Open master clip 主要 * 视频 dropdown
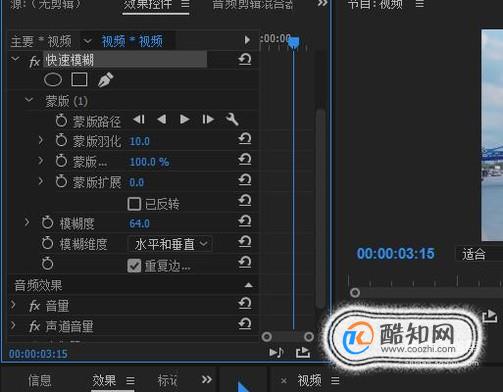Screen dimensions: 503x392 tap(87, 41)
